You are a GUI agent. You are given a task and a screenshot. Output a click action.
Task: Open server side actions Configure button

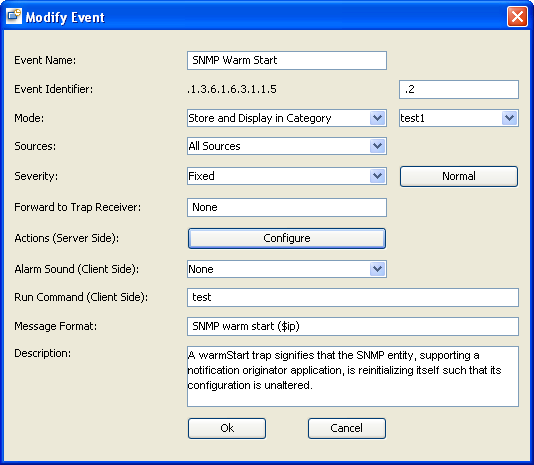(x=287, y=238)
